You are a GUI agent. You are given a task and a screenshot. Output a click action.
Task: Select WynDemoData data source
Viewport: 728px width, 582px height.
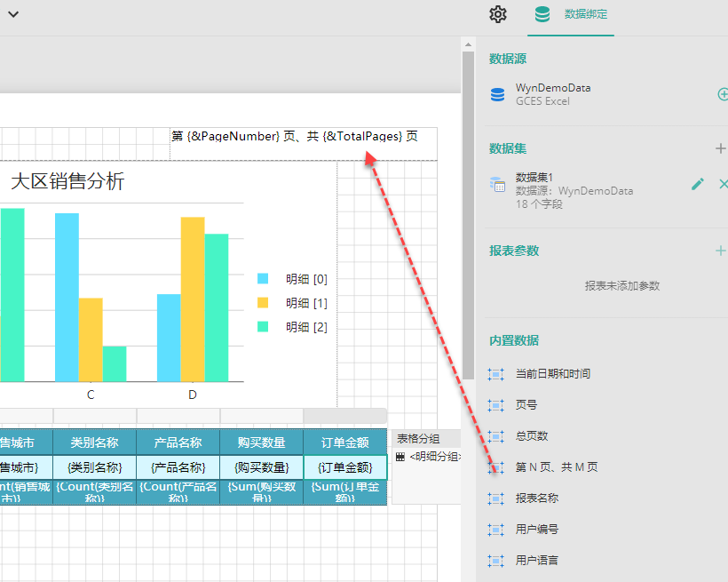pos(552,89)
